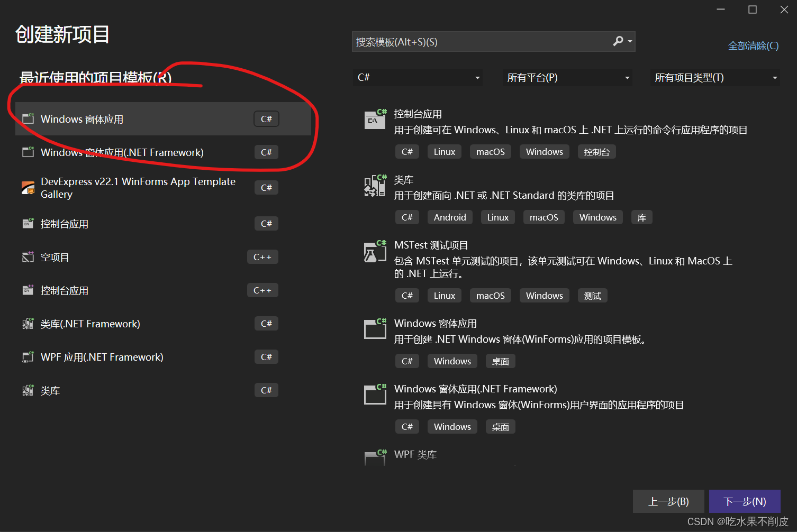Click the Linux tag under 控制台应用 template
The image size is (797, 532).
tap(445, 152)
